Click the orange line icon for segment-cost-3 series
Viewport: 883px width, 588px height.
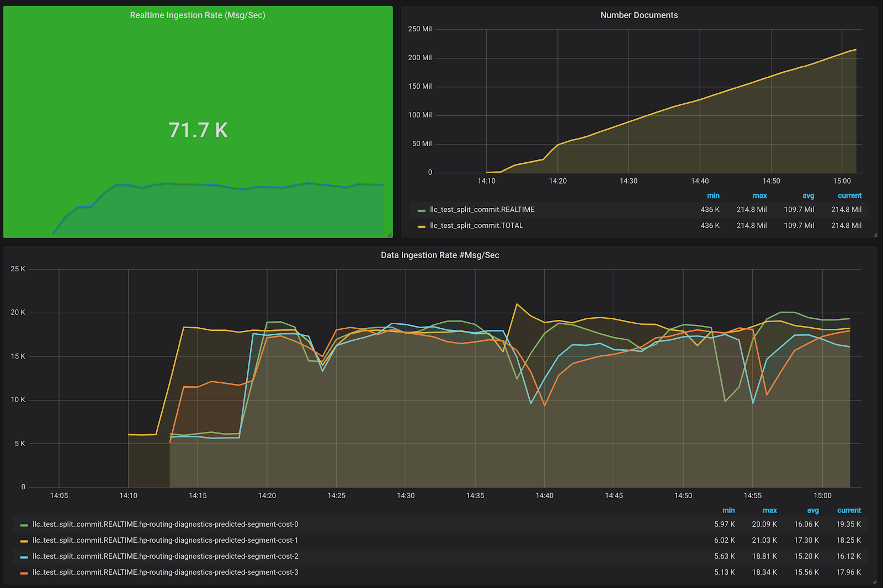(24, 573)
